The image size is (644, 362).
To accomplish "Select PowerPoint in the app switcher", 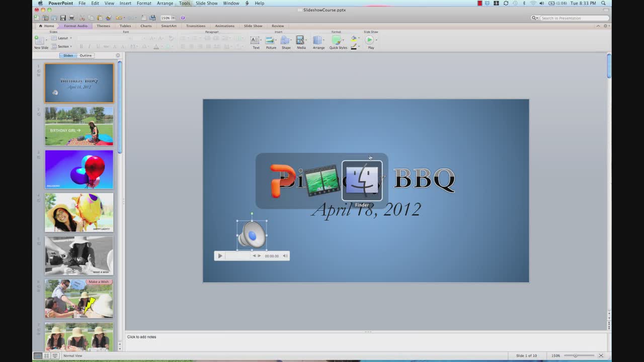I will click(282, 181).
